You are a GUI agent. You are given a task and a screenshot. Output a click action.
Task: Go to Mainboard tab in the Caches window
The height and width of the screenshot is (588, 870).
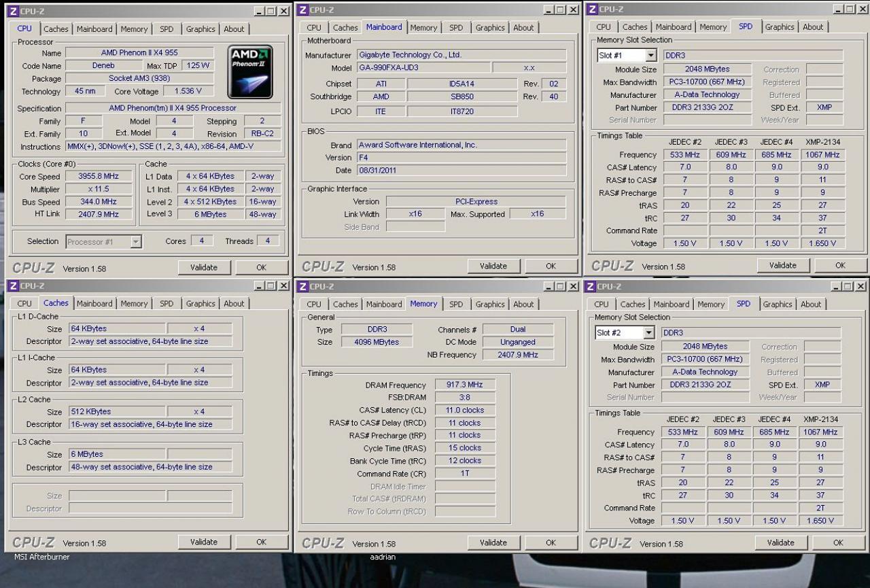click(x=94, y=304)
